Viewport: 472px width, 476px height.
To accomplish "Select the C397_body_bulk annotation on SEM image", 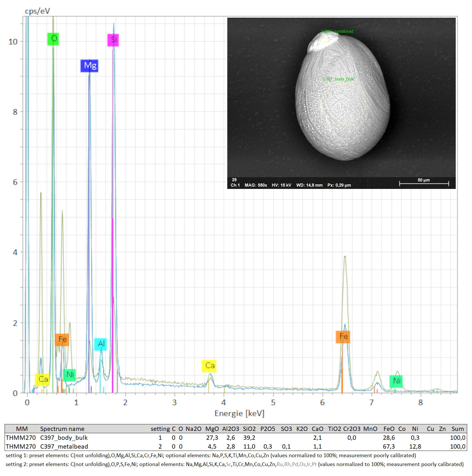I will point(338,79).
